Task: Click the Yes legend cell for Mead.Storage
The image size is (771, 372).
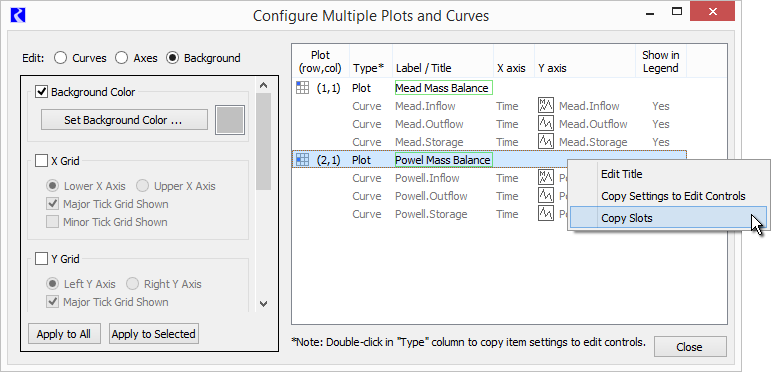Action: click(x=661, y=142)
